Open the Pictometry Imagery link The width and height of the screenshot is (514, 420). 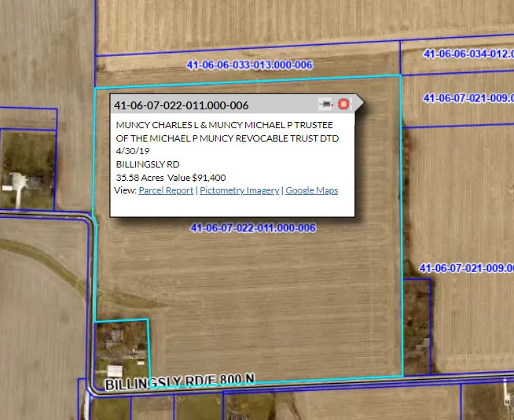239,190
